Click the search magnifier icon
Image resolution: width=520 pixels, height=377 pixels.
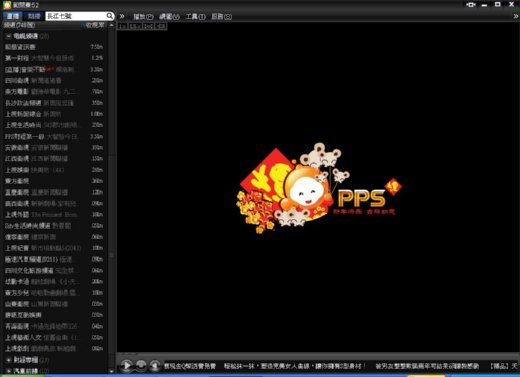point(110,16)
